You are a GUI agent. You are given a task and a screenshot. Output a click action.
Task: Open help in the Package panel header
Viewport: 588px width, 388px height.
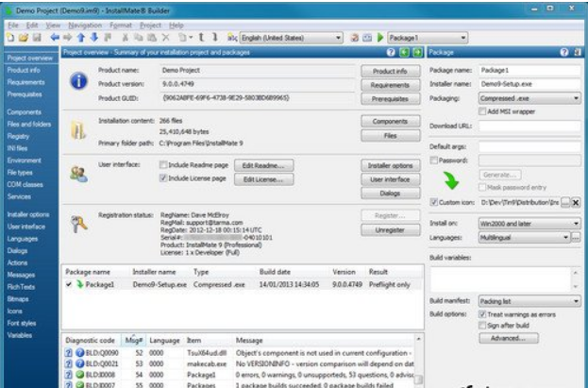(564, 52)
